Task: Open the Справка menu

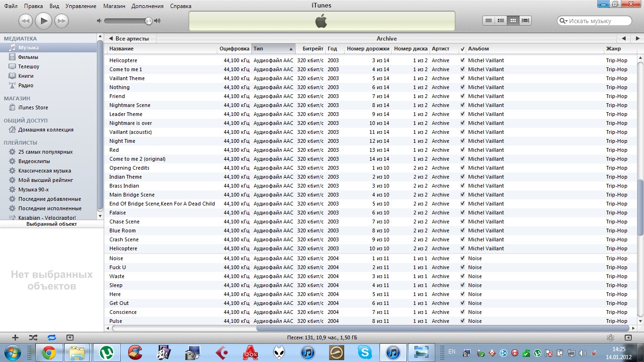Action: tap(181, 6)
